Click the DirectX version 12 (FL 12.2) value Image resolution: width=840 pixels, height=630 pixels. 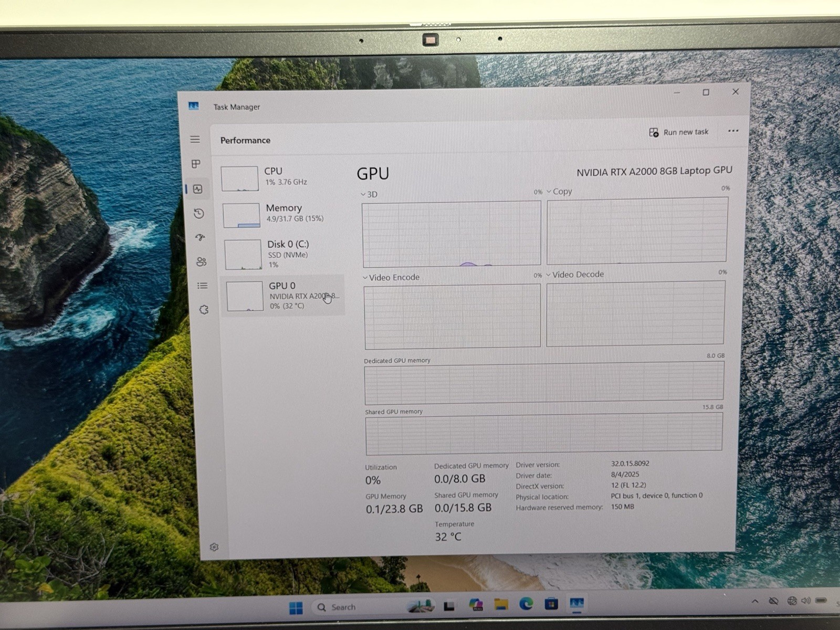pyautogui.click(x=628, y=485)
